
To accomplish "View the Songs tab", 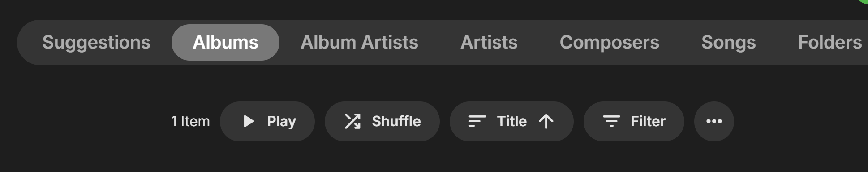I will point(728,42).
